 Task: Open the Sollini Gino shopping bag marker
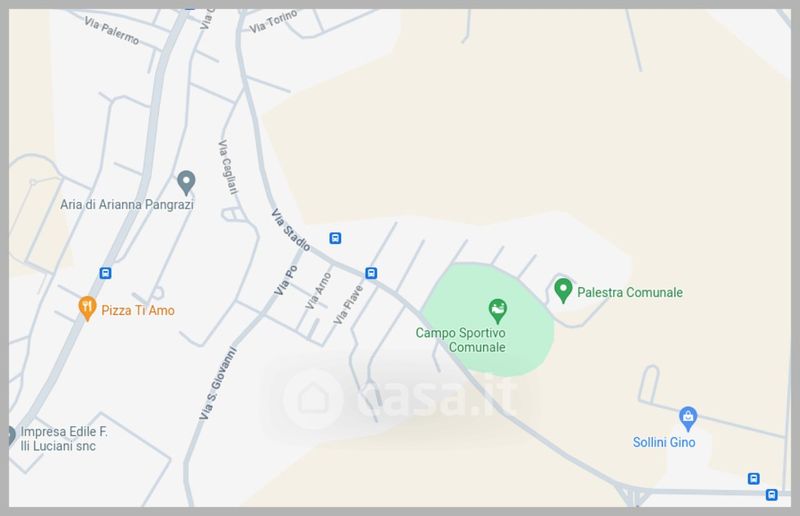point(688,419)
